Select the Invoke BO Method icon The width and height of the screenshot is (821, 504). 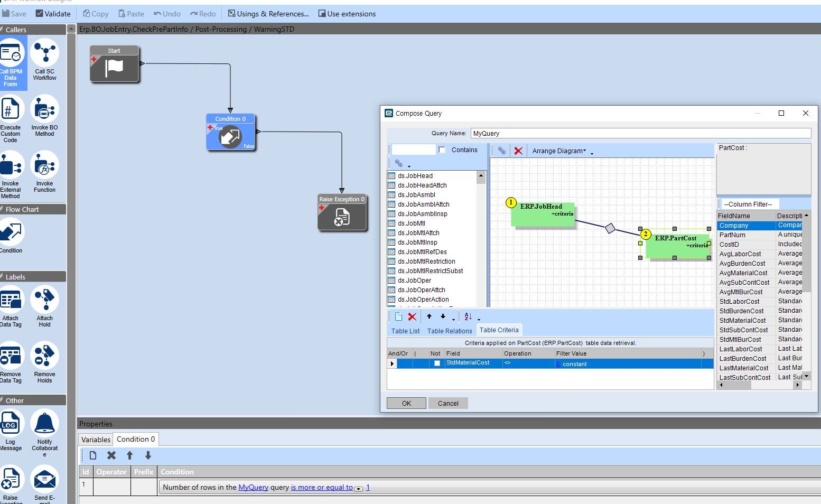[44, 109]
